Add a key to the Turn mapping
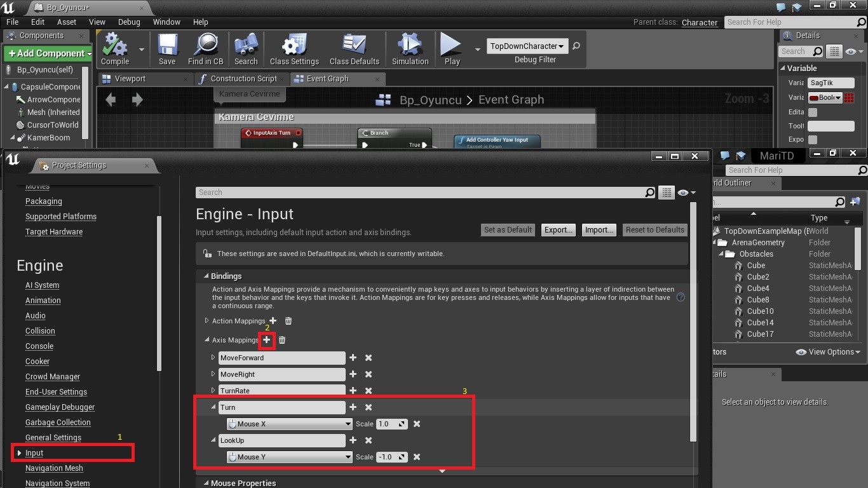The height and width of the screenshot is (488, 868). 353,407
